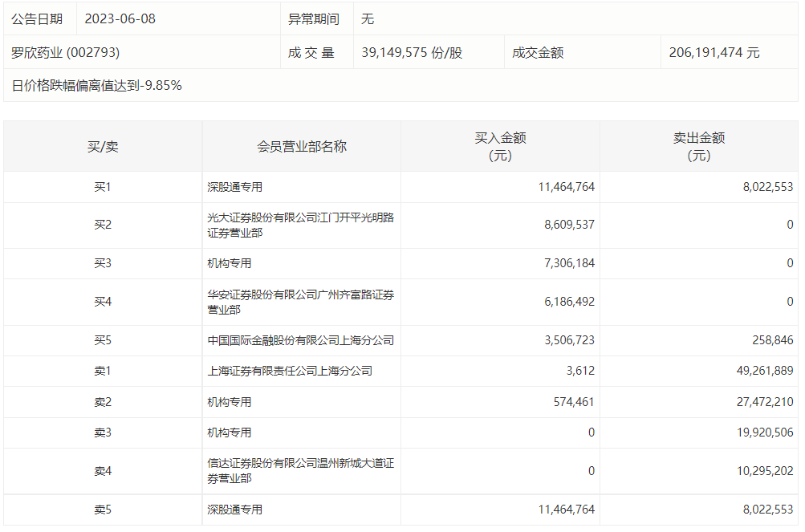Click 华安证券股份有限公司广州齐富路证券营业部
This screenshot has width=805, height=532.
pyautogui.click(x=301, y=302)
